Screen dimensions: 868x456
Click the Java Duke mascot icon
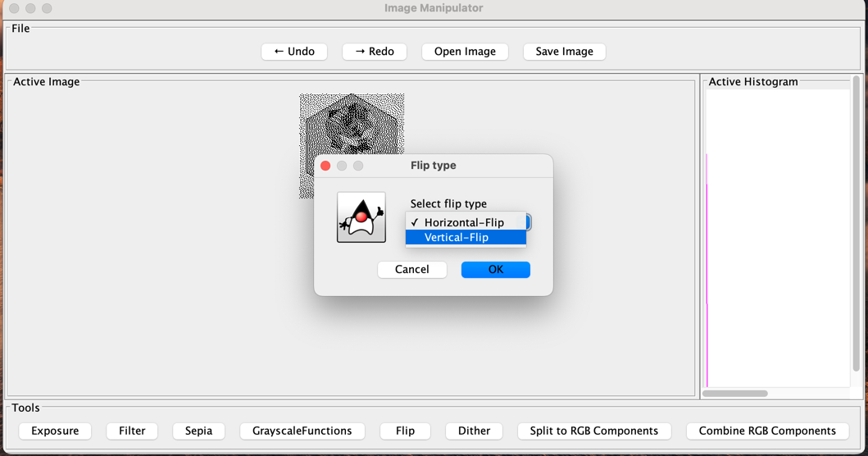click(x=361, y=217)
